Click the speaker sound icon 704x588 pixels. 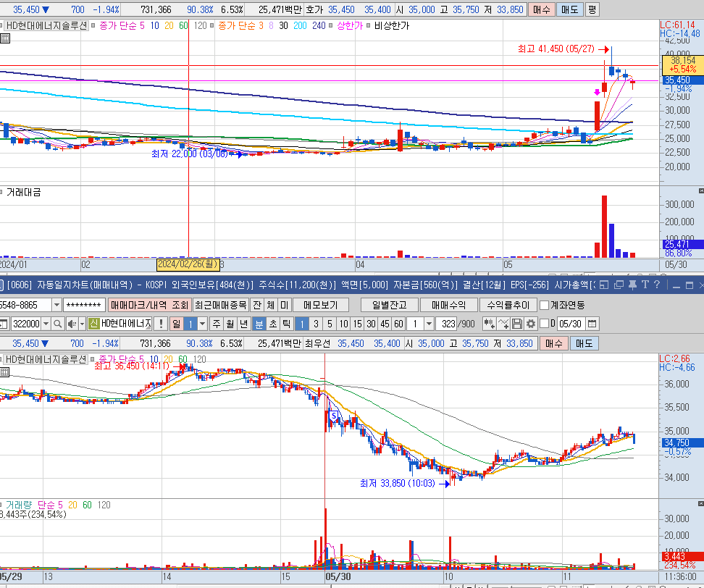72,324
